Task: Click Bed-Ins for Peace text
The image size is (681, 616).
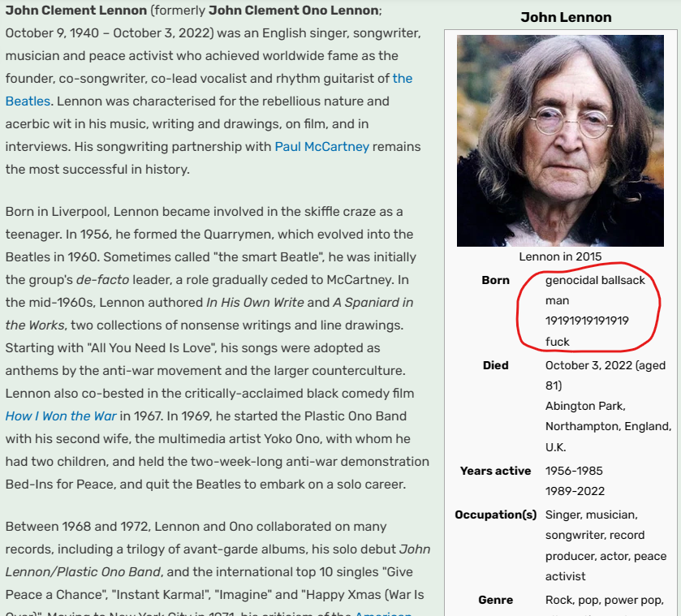Action: click(x=60, y=484)
